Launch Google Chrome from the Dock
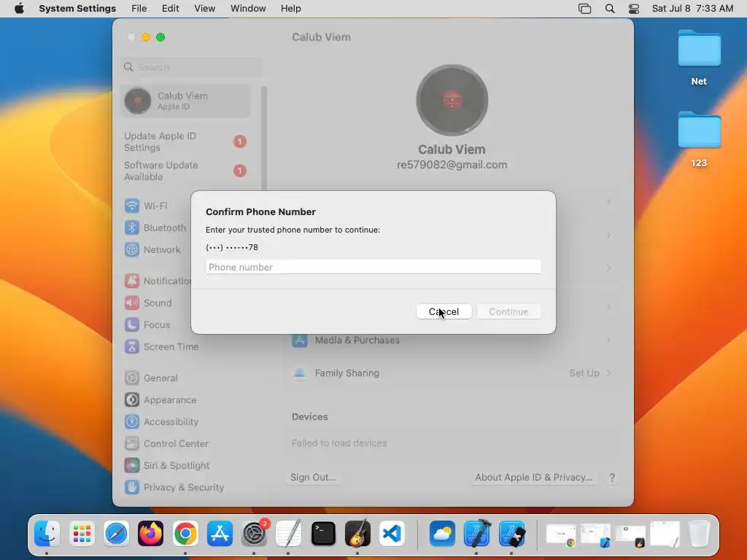This screenshot has width=747, height=560. tap(185, 533)
